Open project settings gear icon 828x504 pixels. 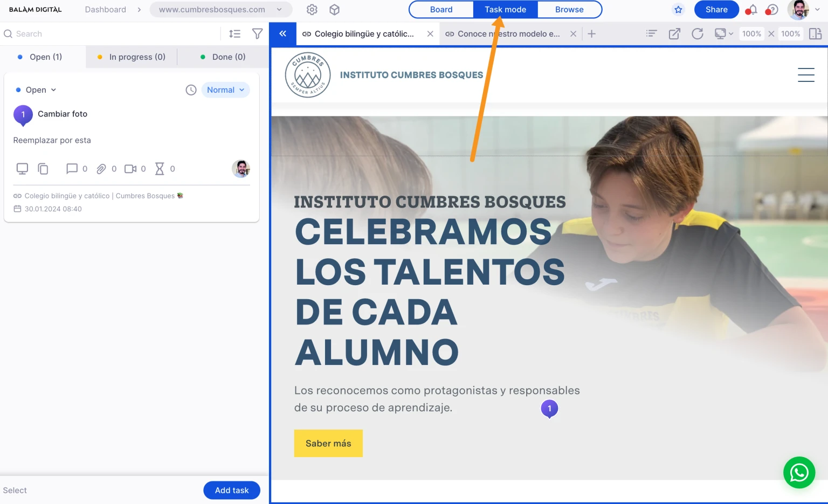click(312, 10)
